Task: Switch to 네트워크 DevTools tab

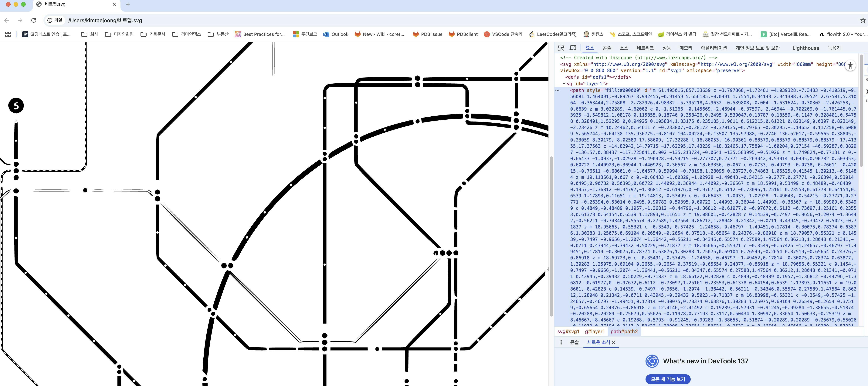Action: tap(645, 48)
